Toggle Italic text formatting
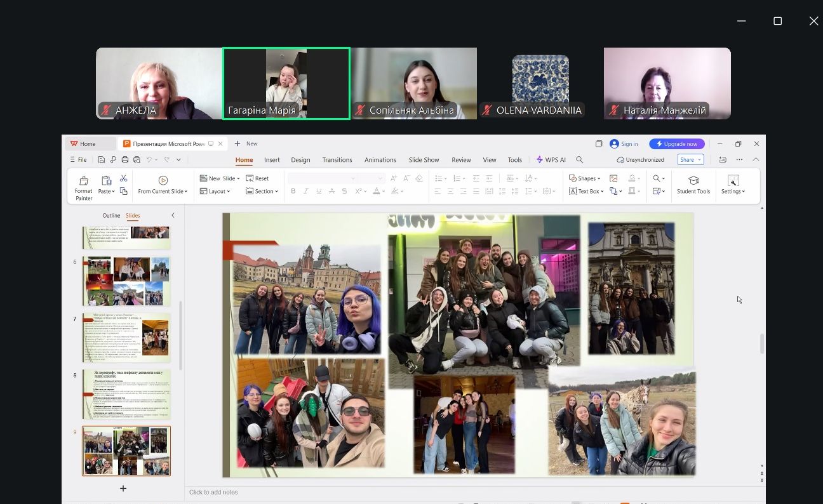Image resolution: width=823 pixels, height=504 pixels. tap(306, 191)
